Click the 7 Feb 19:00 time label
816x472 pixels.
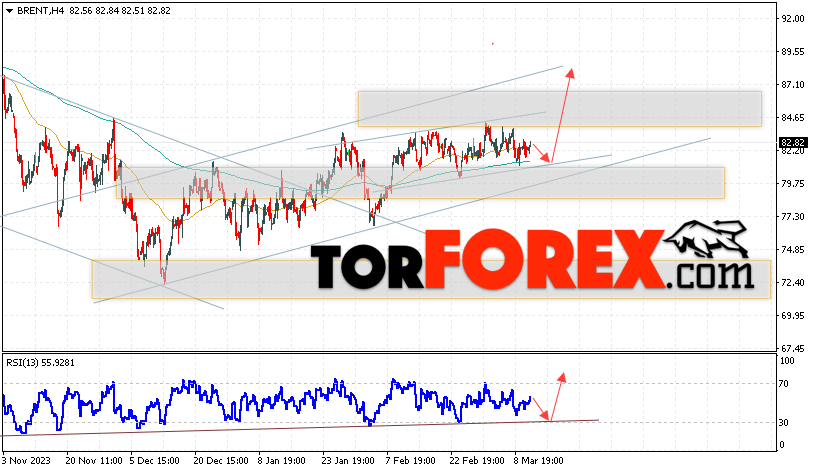[x=411, y=461]
